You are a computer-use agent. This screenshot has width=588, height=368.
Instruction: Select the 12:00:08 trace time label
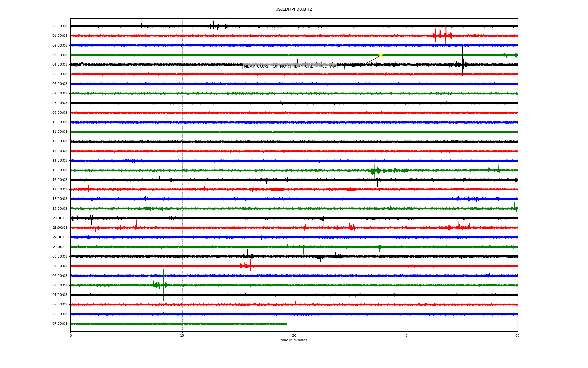pos(60,141)
